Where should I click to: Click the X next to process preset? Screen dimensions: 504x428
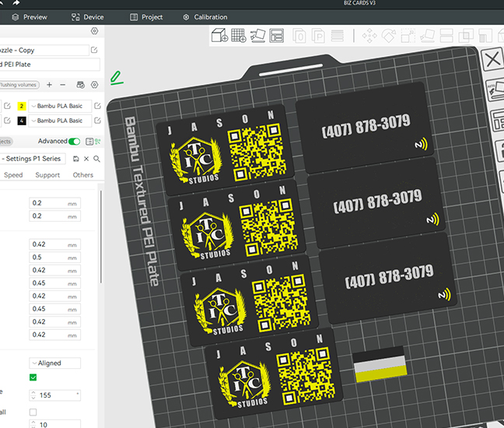[86, 159]
